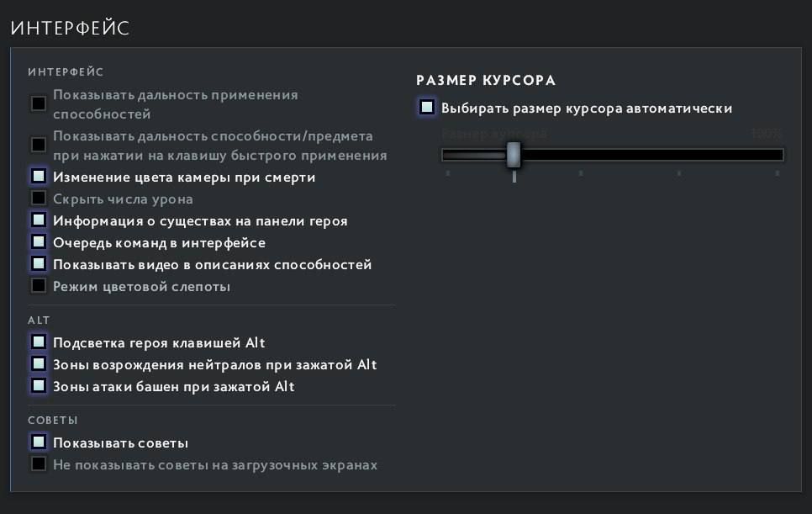This screenshot has height=514, width=812.
Task: Click the ALT section header
Action: pyautogui.click(x=38, y=319)
